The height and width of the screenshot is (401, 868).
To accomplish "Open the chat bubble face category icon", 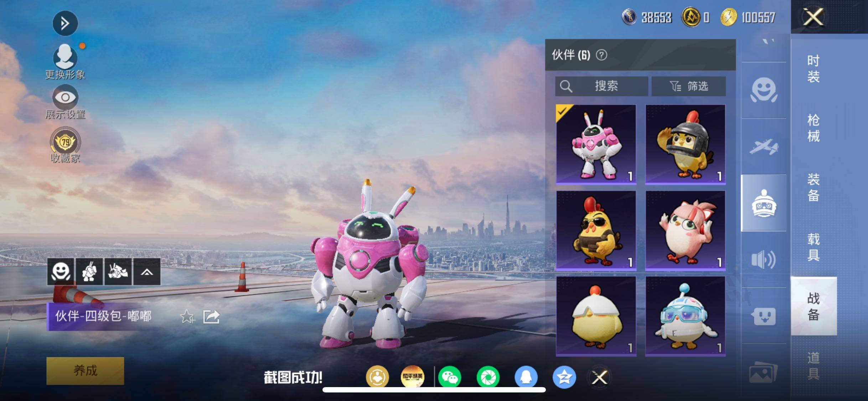I will (x=764, y=316).
